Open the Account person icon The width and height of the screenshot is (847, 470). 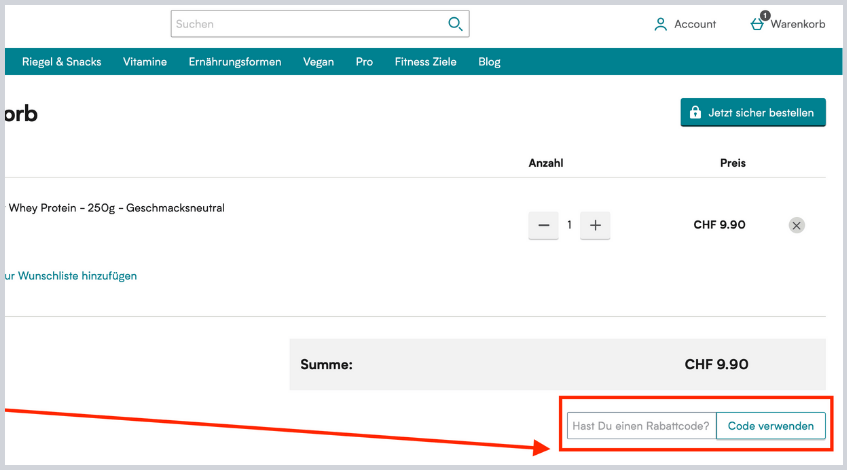click(x=660, y=24)
